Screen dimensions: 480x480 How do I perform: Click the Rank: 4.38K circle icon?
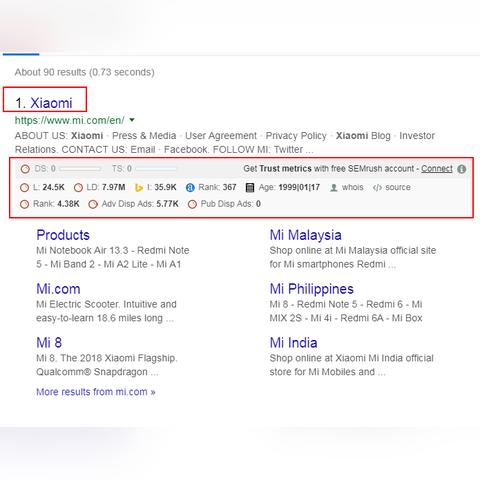(25, 204)
